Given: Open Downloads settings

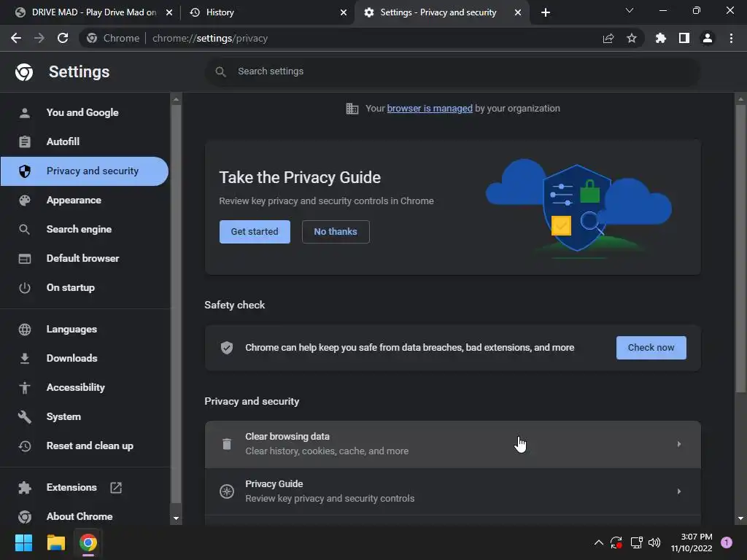Looking at the screenshot, I should [85, 358].
